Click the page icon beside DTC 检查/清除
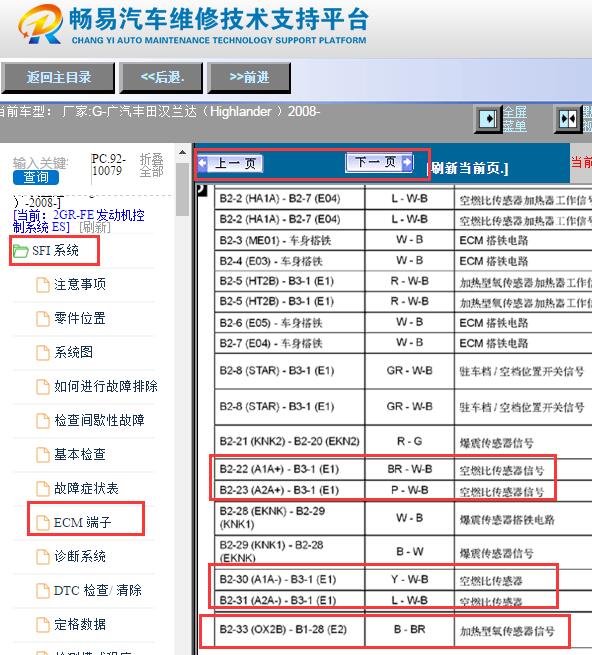 tap(43, 591)
